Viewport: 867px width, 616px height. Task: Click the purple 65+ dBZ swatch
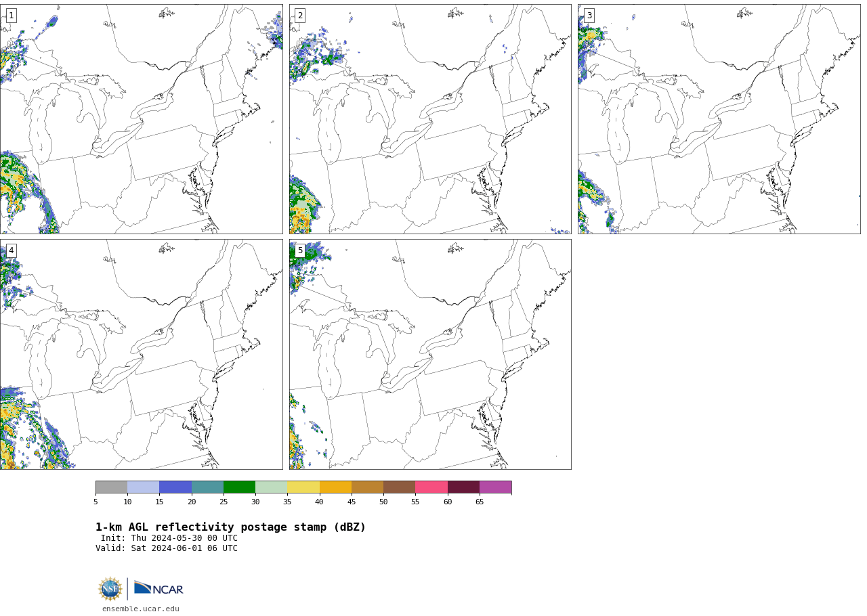495,487
